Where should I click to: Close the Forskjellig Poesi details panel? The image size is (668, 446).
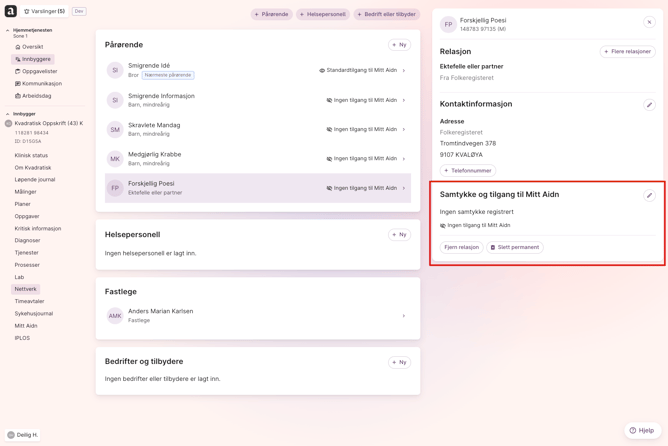(x=649, y=22)
